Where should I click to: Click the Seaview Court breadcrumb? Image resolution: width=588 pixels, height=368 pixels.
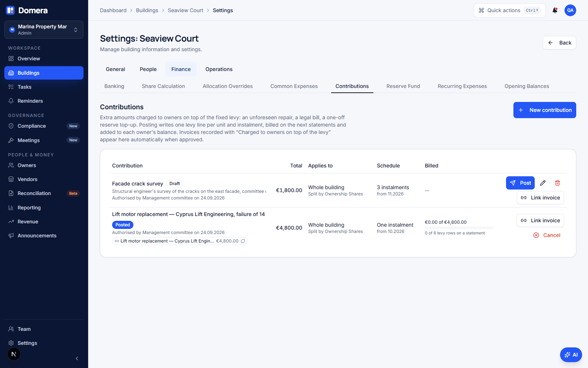[x=186, y=10]
